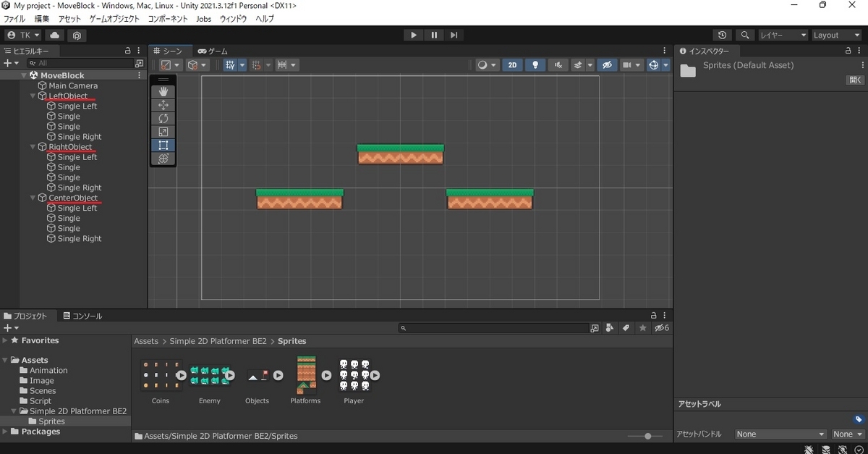Viewport: 868px width, 454px height.
Task: Collapse the RightObject expander arrow
Action: pyautogui.click(x=33, y=147)
